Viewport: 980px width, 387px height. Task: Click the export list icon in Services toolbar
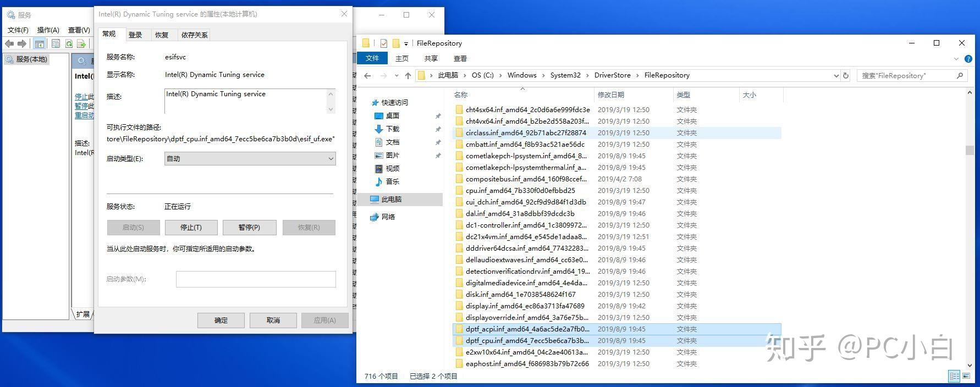tap(82, 44)
